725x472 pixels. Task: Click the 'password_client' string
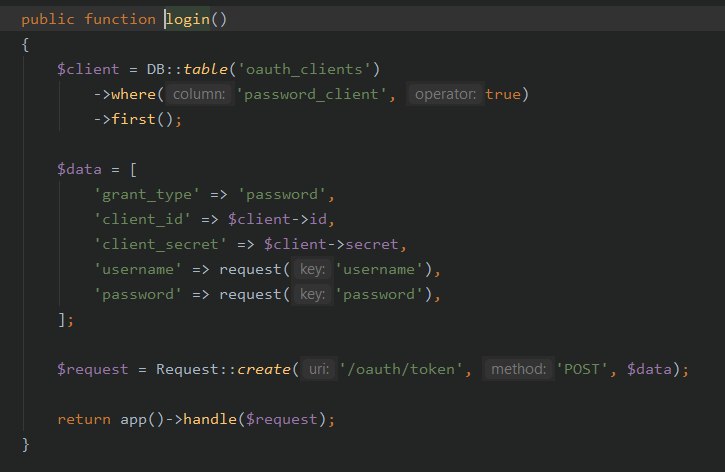tap(312, 94)
